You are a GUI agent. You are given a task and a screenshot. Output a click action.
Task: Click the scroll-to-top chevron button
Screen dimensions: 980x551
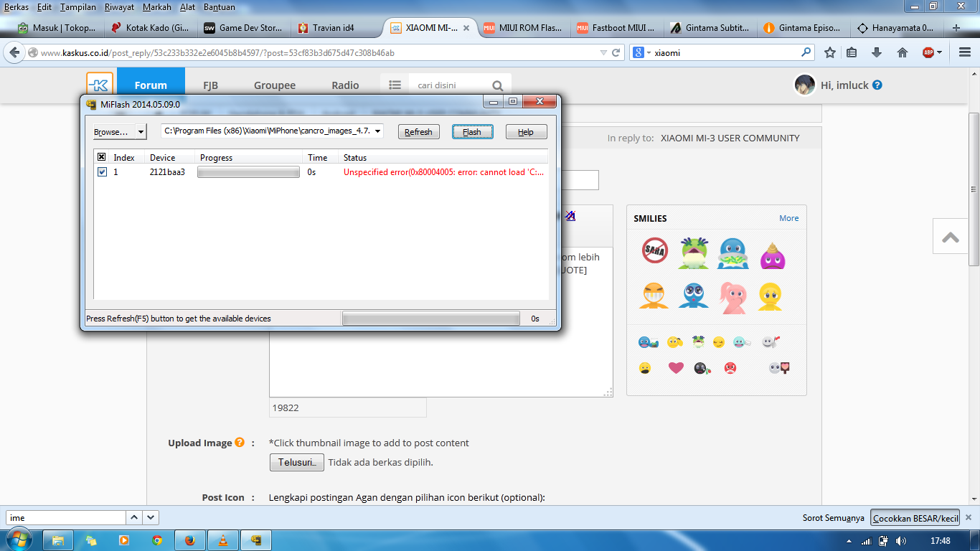pyautogui.click(x=951, y=237)
